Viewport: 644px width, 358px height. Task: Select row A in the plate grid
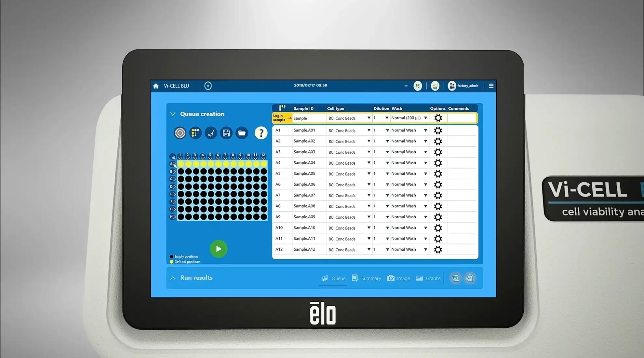coord(173,164)
